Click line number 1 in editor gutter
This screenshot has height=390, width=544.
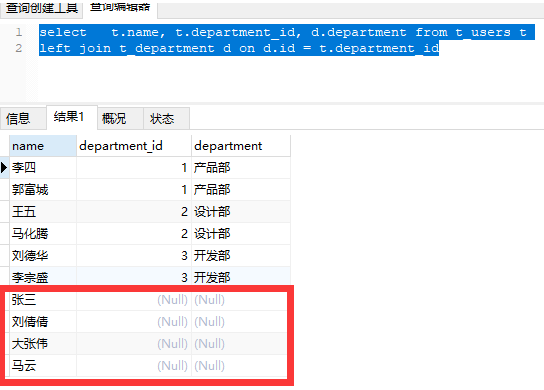click(x=19, y=32)
